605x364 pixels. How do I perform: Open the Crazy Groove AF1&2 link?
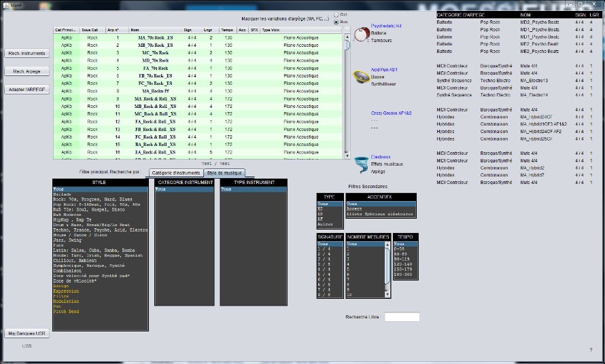coord(391,113)
